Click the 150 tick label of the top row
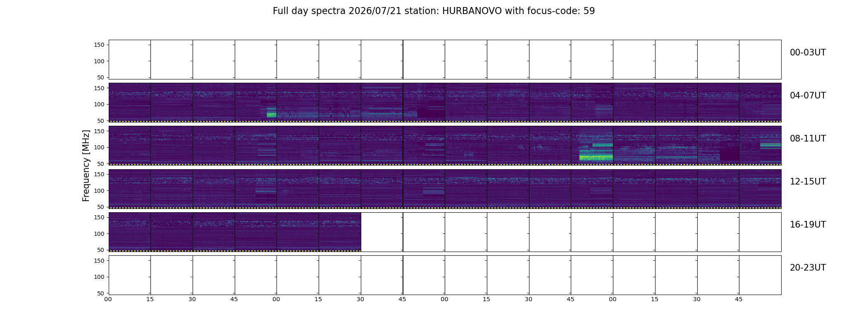 point(99,45)
